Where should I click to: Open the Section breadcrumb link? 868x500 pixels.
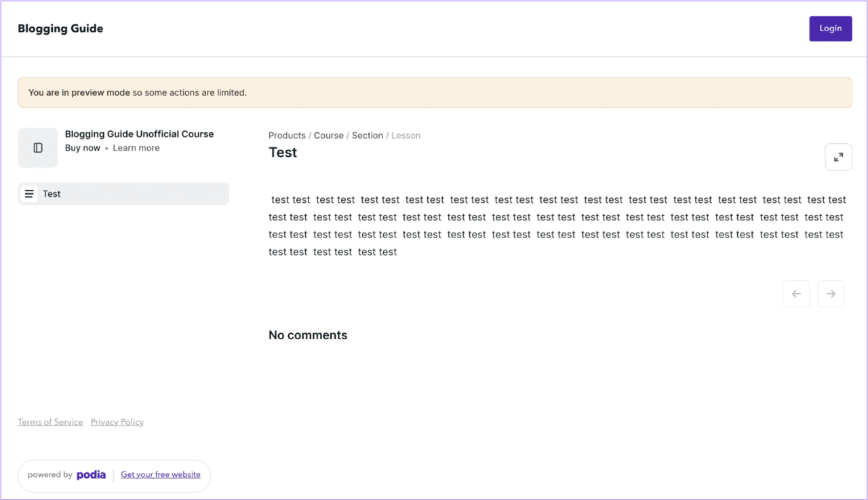[367, 135]
